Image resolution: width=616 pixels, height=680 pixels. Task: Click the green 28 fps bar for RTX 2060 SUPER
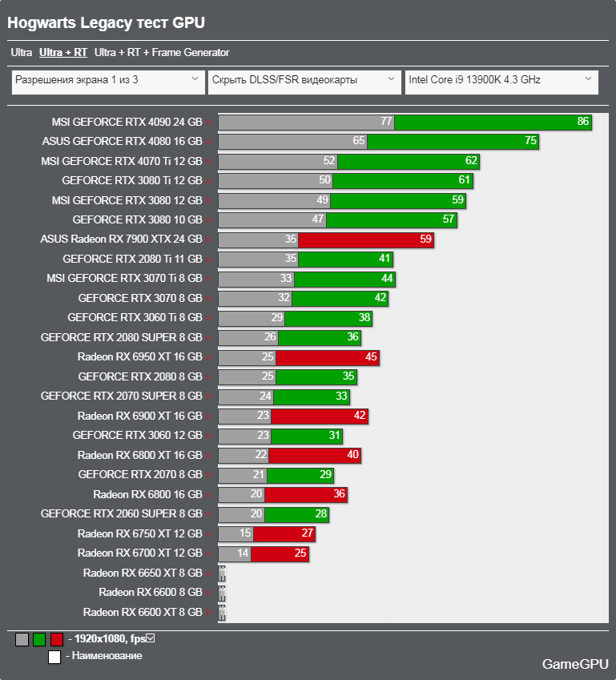pos(296,514)
